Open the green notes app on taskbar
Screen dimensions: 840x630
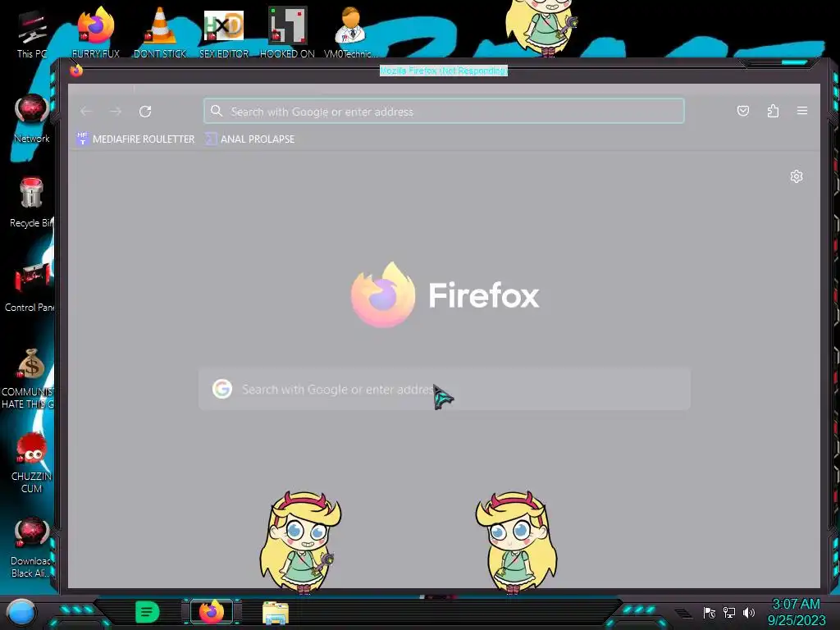[147, 612]
